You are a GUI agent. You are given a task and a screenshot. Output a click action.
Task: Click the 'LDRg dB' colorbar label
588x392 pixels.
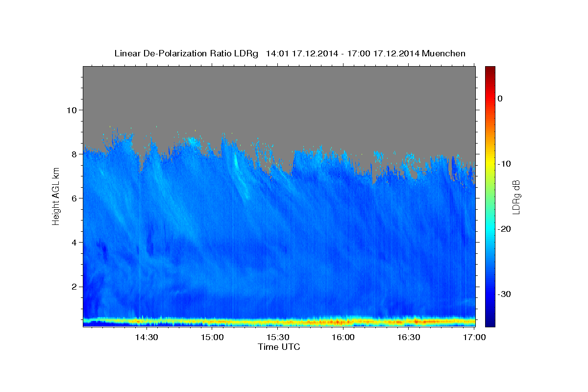pos(516,197)
